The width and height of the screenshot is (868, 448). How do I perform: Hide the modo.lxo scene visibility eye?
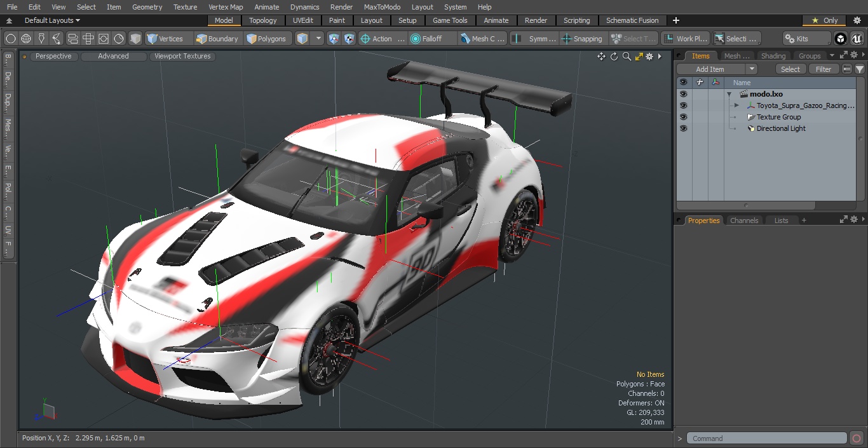click(x=683, y=94)
